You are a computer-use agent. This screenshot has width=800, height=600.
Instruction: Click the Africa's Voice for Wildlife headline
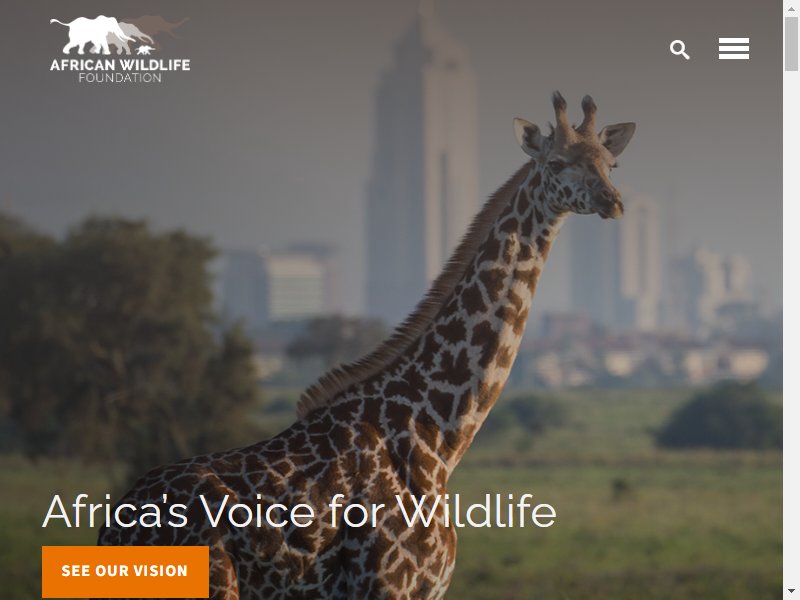[299, 511]
